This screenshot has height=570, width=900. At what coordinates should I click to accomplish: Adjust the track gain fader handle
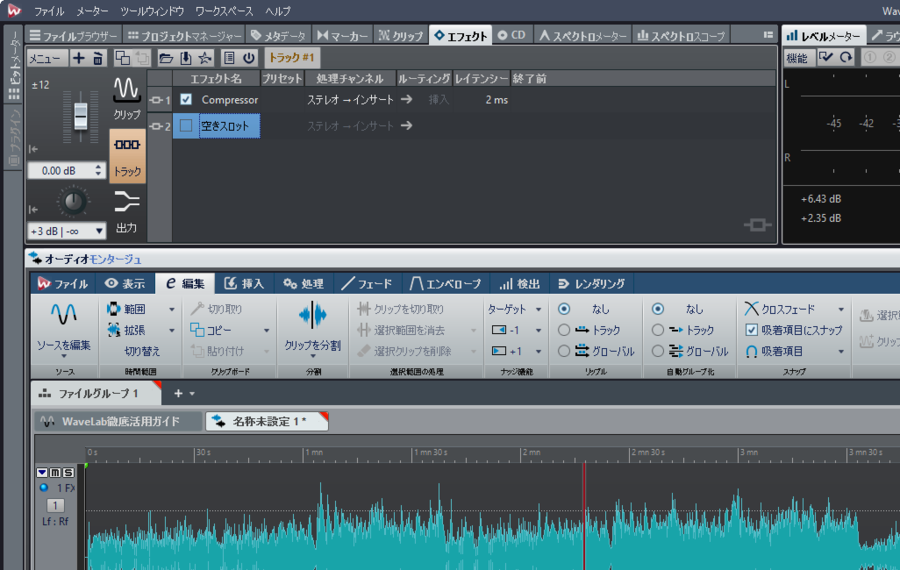[x=81, y=116]
